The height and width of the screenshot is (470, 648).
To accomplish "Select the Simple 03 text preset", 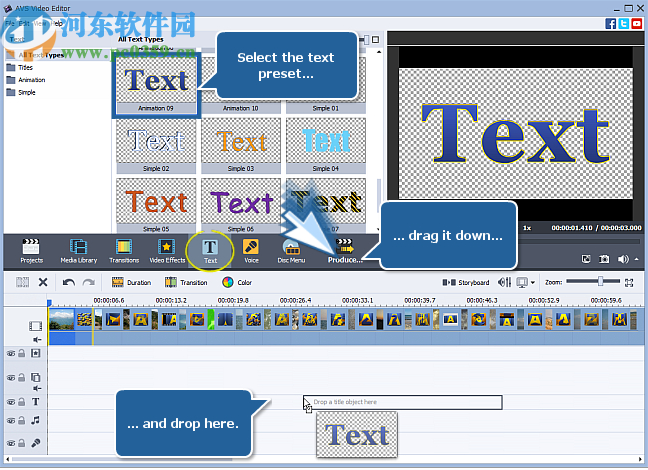I will pyautogui.click(x=241, y=146).
